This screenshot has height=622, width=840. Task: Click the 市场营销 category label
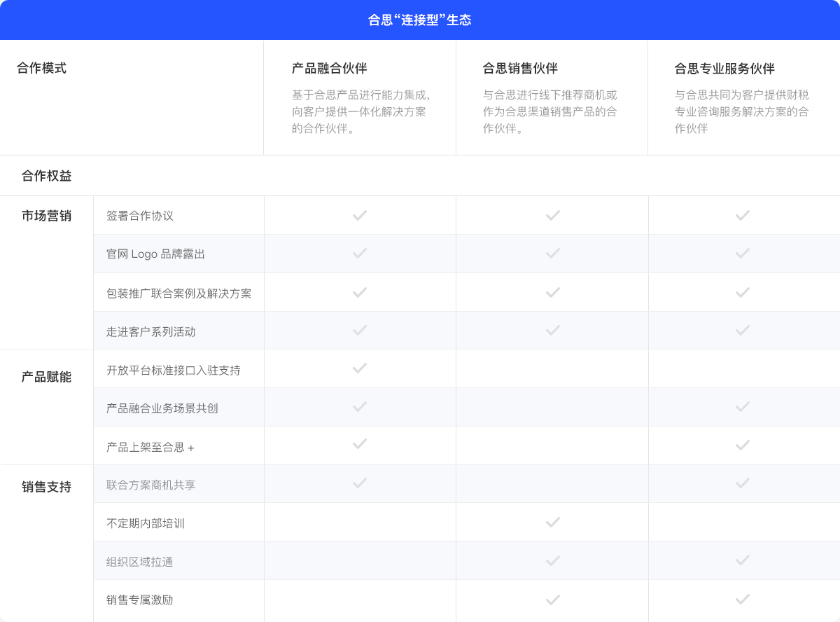[47, 216]
